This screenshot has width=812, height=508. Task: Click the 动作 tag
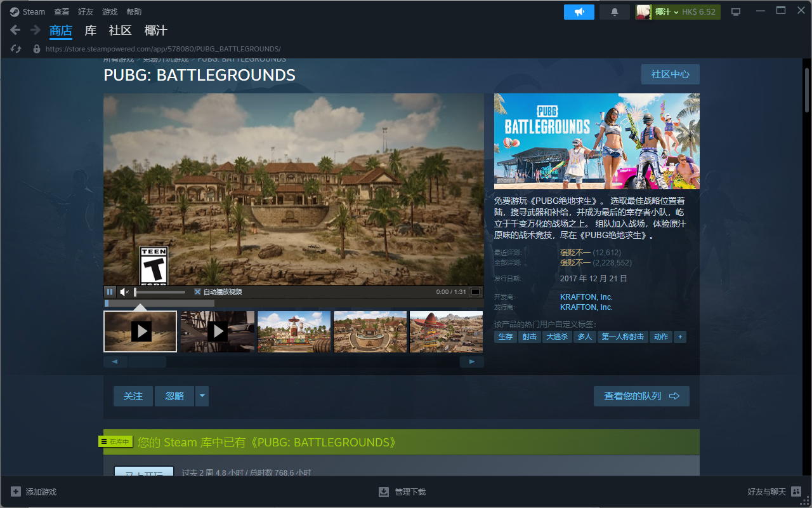coord(661,337)
